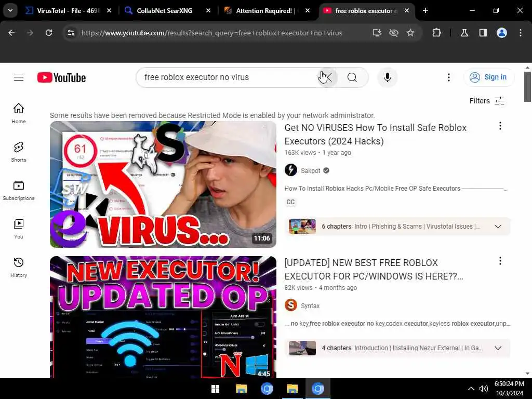
Task: Click 163K views text under first video
Action: [300, 153]
